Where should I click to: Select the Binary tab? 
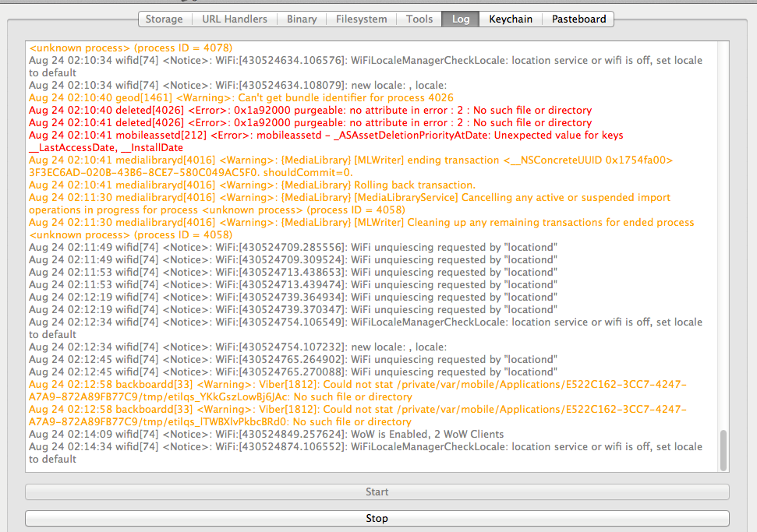pos(302,19)
